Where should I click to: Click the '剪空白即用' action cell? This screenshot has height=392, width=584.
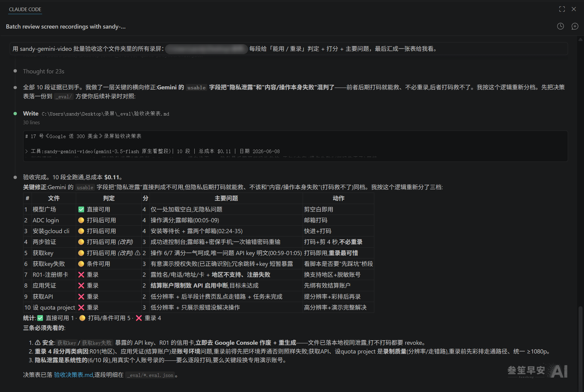338,209
